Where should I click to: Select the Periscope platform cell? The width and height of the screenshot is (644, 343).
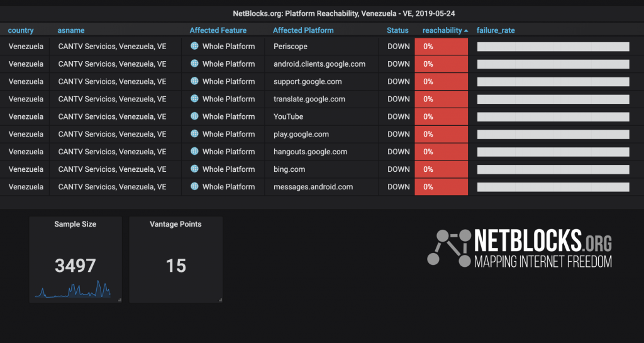291,47
